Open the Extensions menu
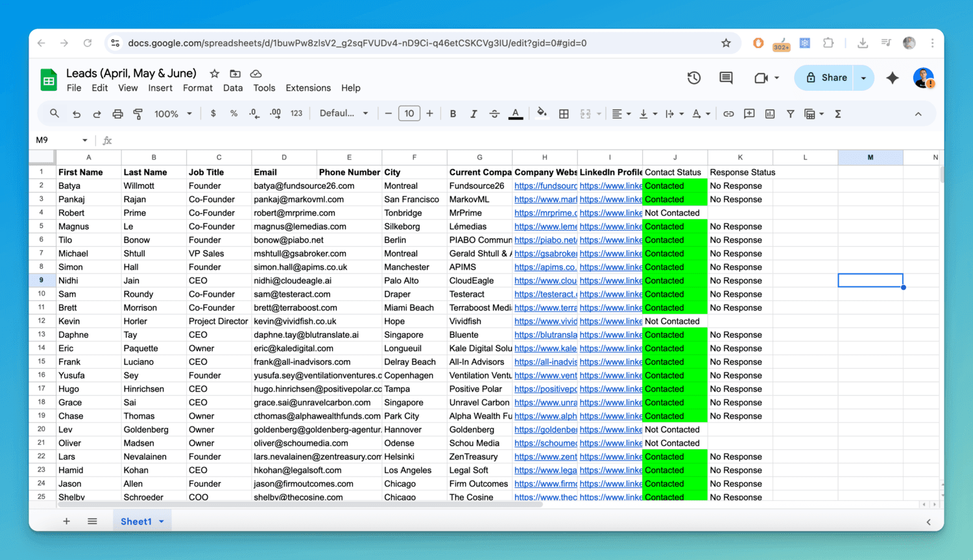Screen dimensions: 973x560 click(308, 88)
